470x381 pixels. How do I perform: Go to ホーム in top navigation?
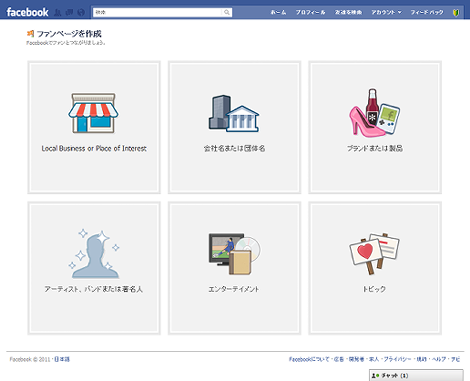[x=278, y=12]
